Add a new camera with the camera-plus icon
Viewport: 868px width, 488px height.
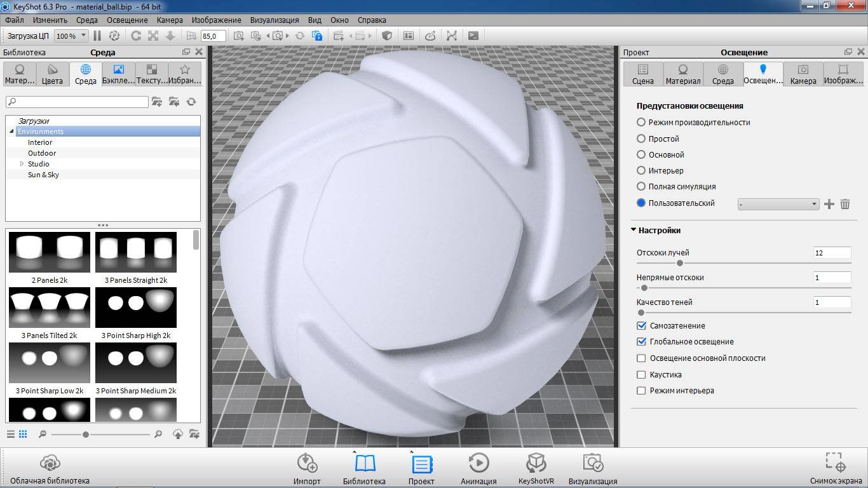239,36
